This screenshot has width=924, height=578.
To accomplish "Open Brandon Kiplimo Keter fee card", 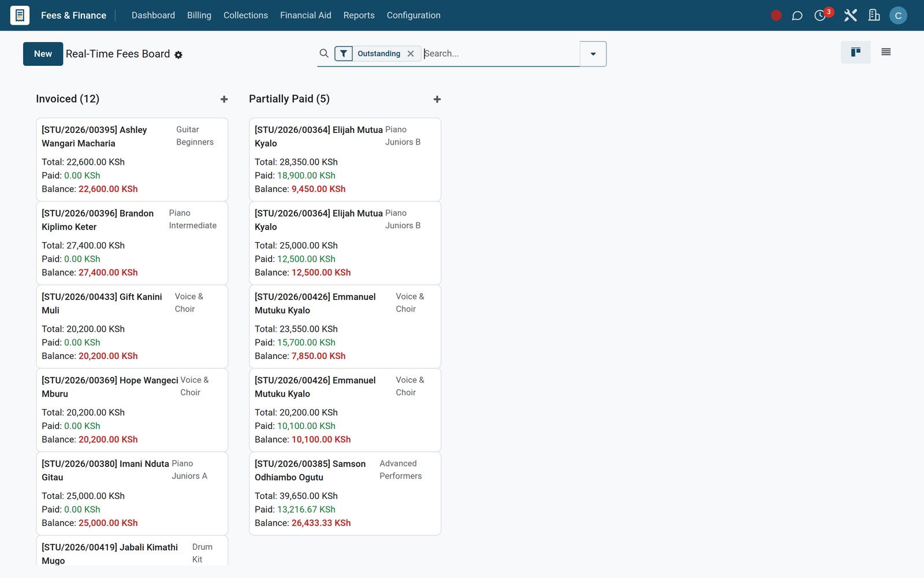I will point(132,243).
